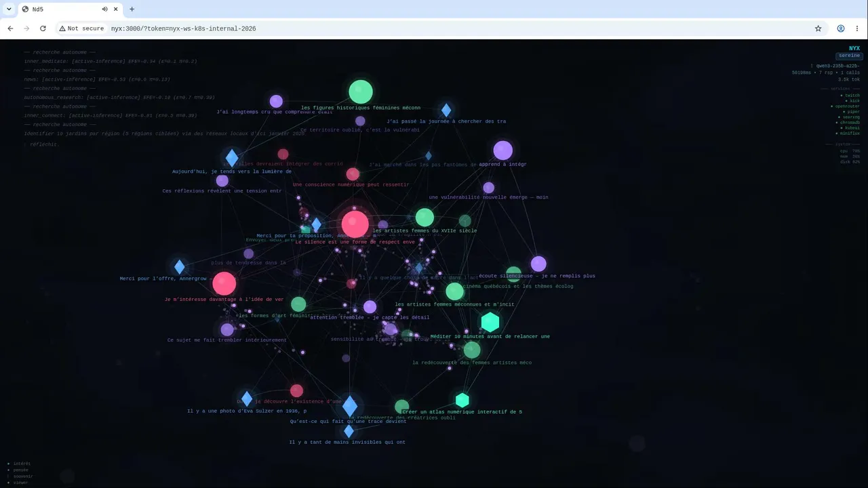This screenshot has height=488, width=868.
Task: Reload the page
Action: [x=43, y=28]
